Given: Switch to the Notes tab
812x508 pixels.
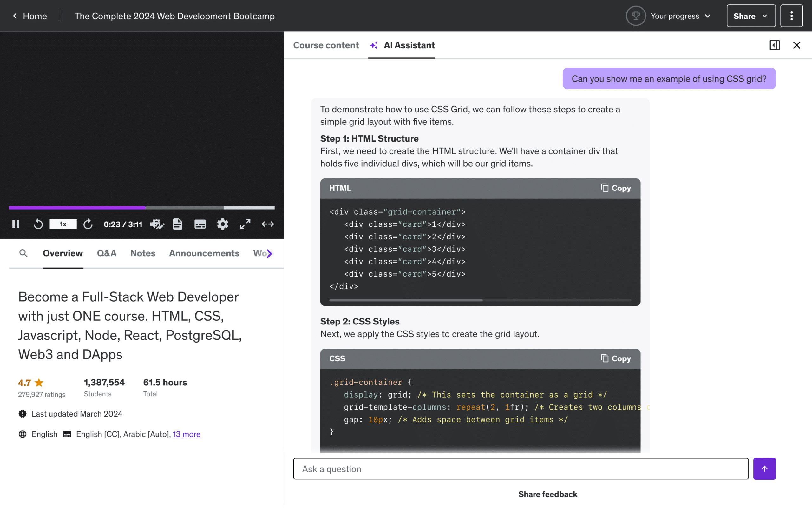Looking at the screenshot, I should (143, 253).
